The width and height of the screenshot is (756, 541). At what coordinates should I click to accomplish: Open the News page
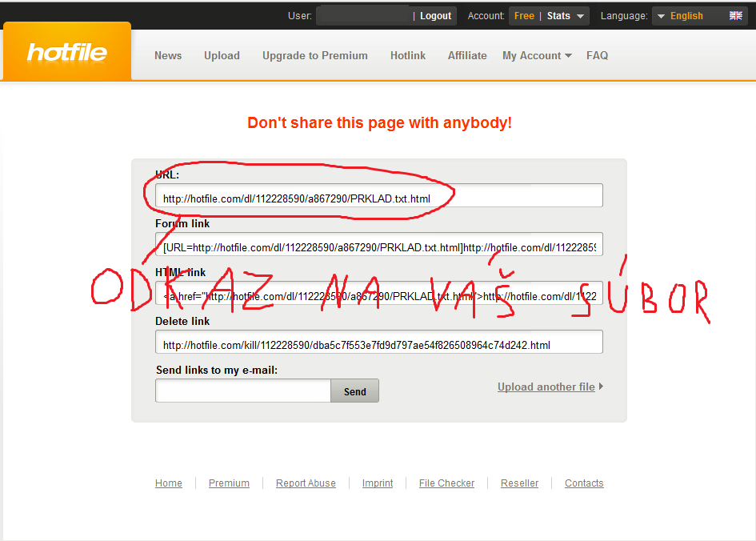tap(168, 56)
